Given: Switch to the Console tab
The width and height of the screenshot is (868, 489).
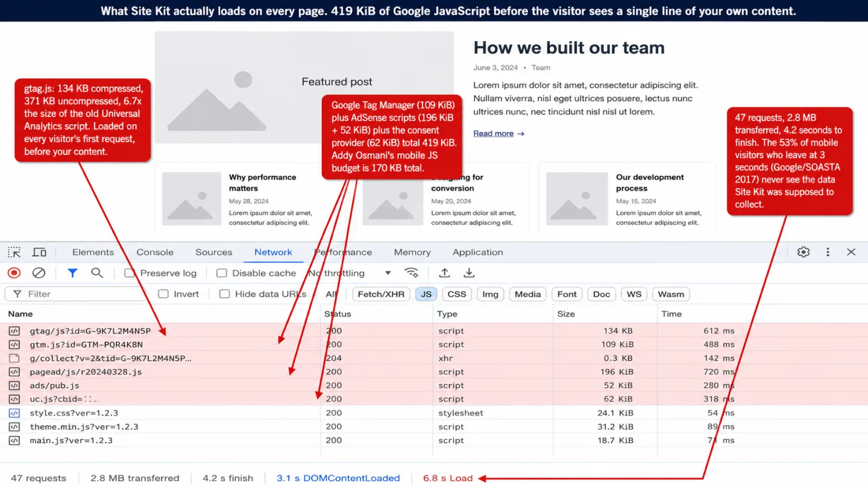Looking at the screenshot, I should pyautogui.click(x=155, y=252).
